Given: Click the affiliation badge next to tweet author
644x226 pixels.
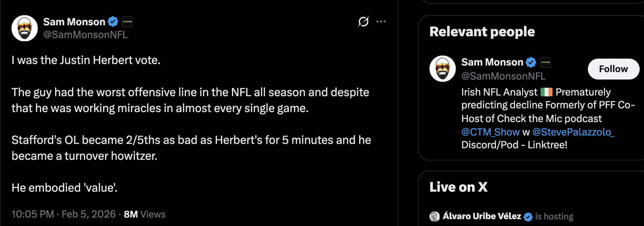Looking at the screenshot, I should point(127,22).
